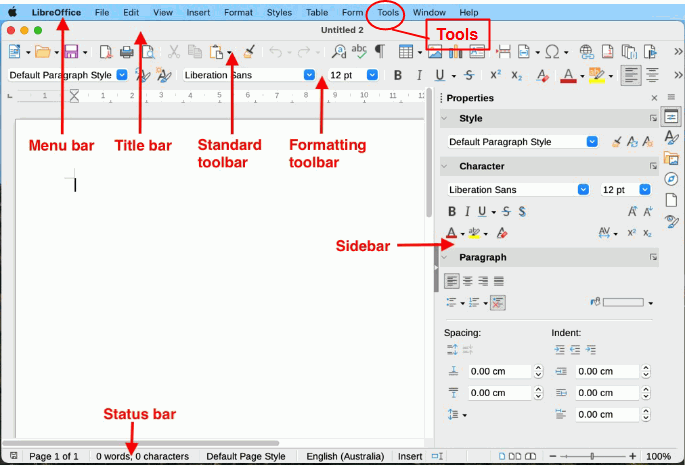Viewport: 685px width, 466px height.
Task: Click the Insert Special Character omega icon
Action: [553, 52]
